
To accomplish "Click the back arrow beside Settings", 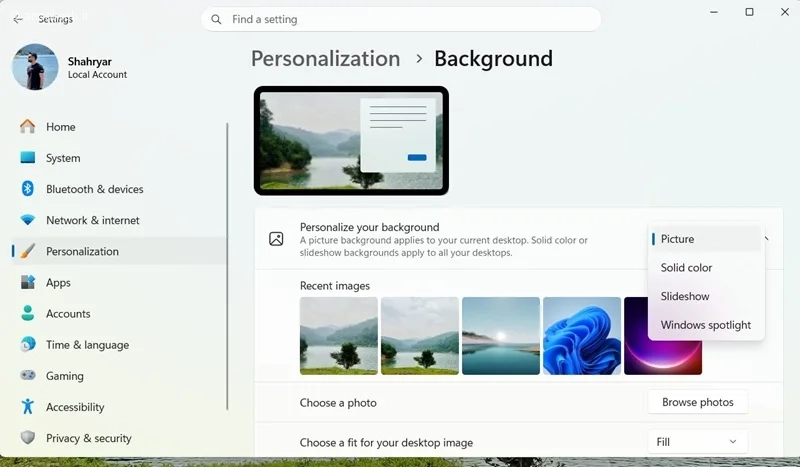I will 18,19.
